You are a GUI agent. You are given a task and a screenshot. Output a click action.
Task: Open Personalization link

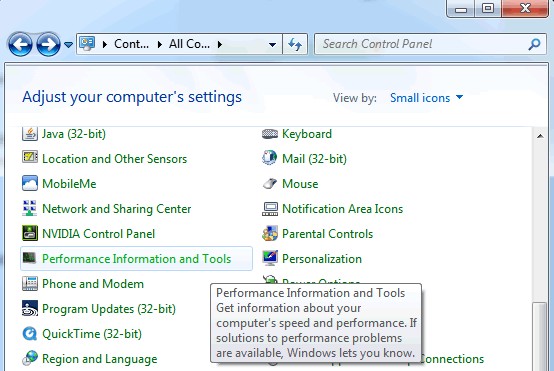point(322,259)
